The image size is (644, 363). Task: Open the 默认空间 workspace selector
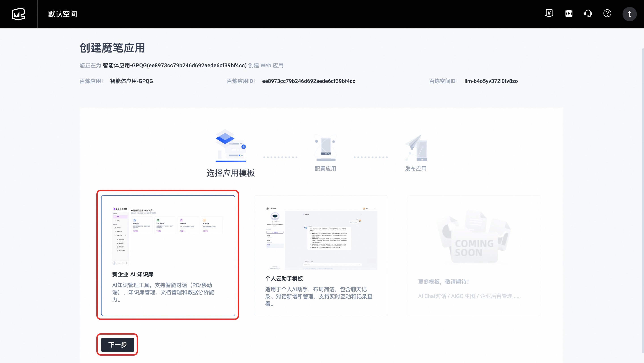[63, 14]
